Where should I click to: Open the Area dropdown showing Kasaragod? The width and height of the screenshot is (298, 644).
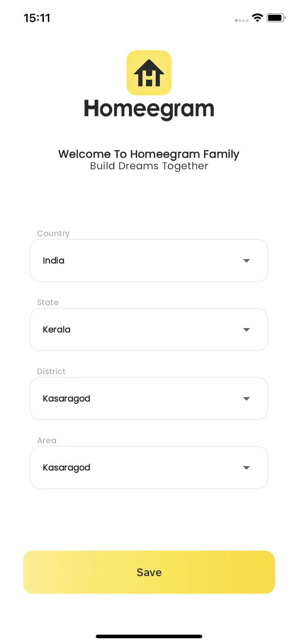coord(149,468)
